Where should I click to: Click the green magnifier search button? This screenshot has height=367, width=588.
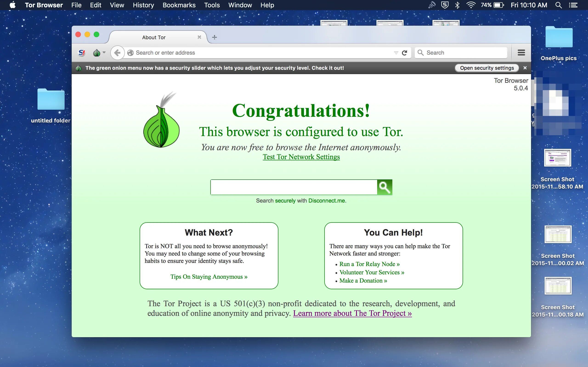(x=384, y=187)
